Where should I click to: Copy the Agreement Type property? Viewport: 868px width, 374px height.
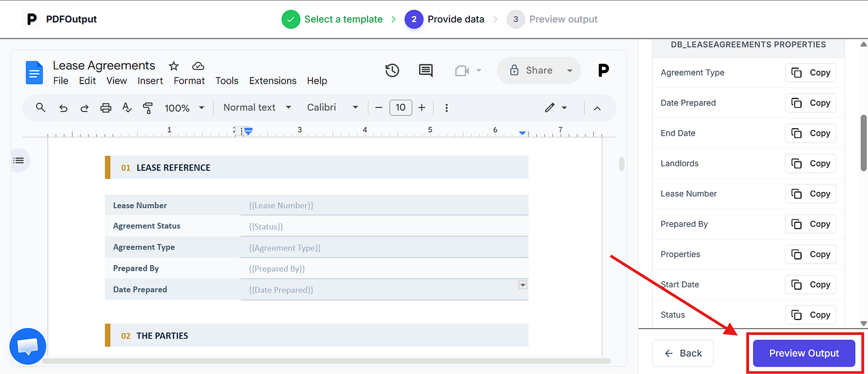811,72
